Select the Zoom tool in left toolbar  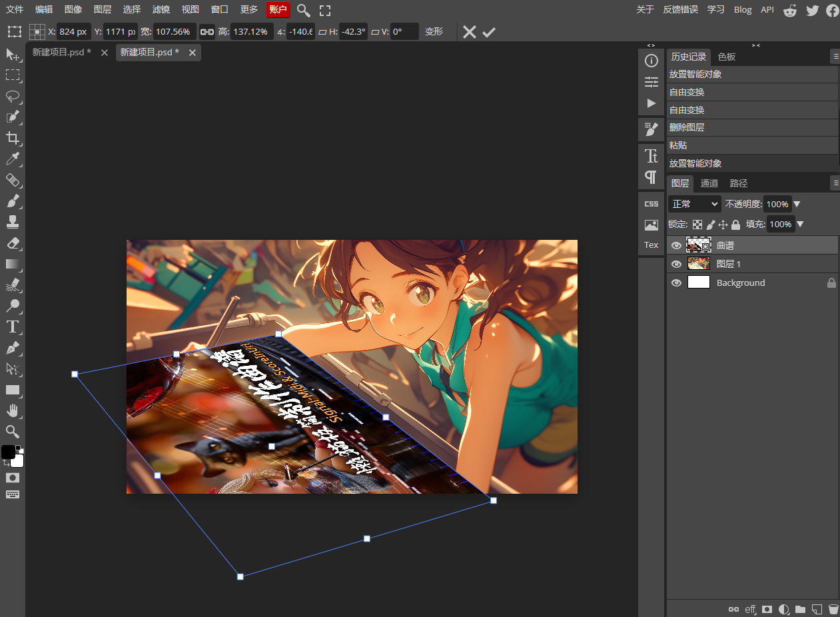[13, 431]
